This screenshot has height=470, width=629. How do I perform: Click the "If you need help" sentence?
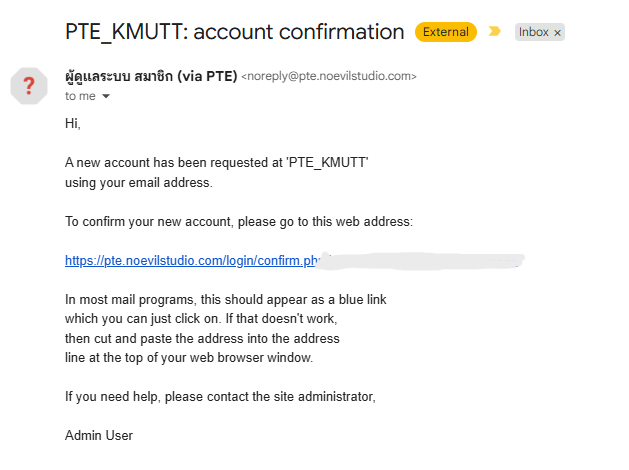coord(220,396)
